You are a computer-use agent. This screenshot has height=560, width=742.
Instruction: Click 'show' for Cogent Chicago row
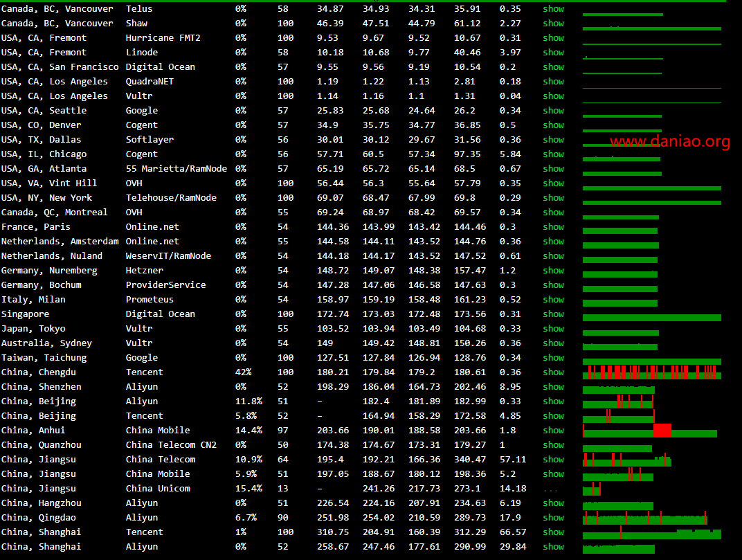tap(553, 154)
